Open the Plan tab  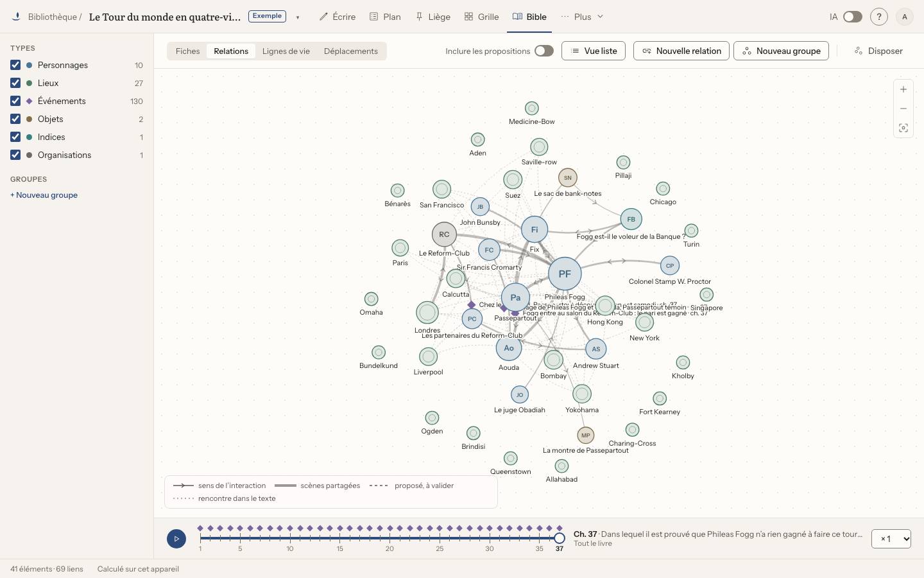[385, 17]
